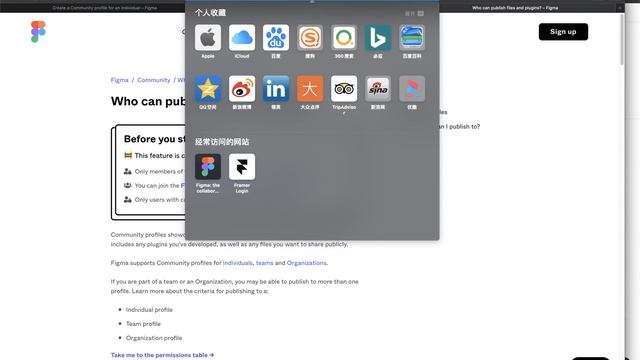Click the '个人收藏' favorites heading
The image size is (640, 360).
point(210,13)
